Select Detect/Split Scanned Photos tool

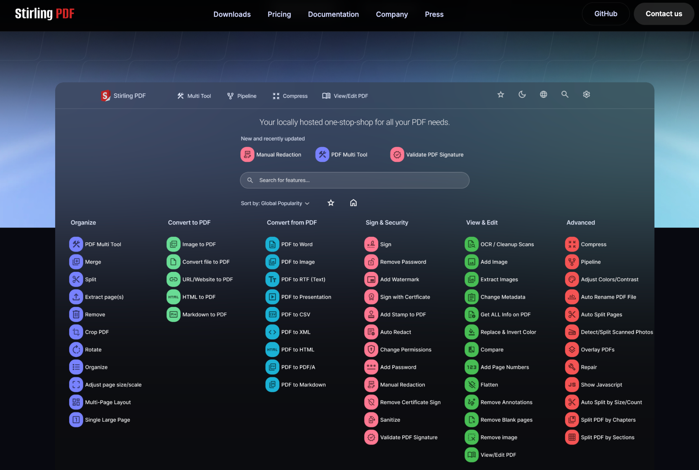[609, 332]
